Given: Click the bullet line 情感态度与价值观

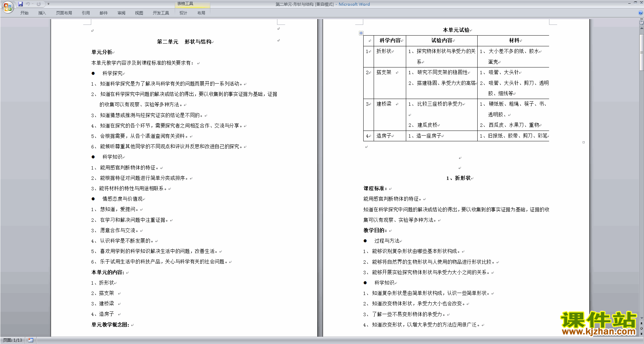Looking at the screenshot, I should tap(122, 199).
